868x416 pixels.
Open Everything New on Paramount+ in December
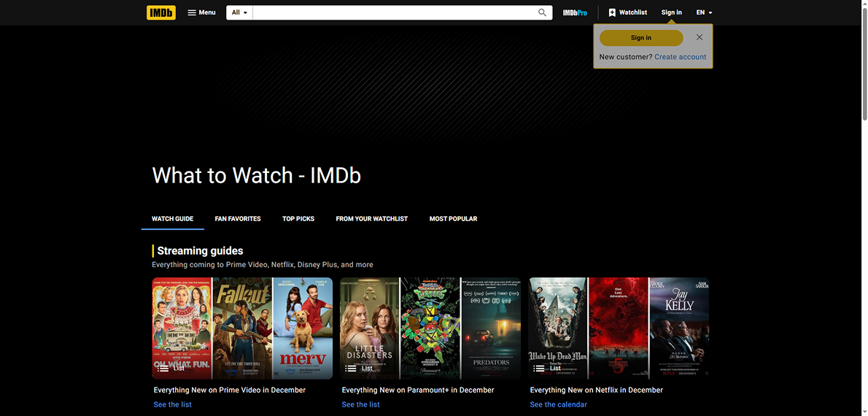click(x=418, y=390)
